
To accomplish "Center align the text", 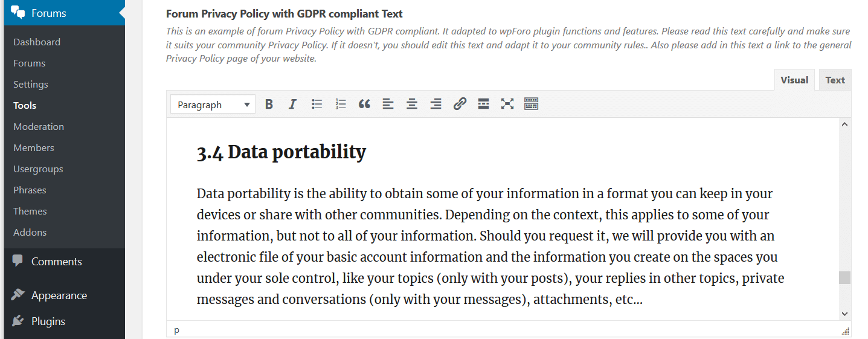I will point(412,104).
